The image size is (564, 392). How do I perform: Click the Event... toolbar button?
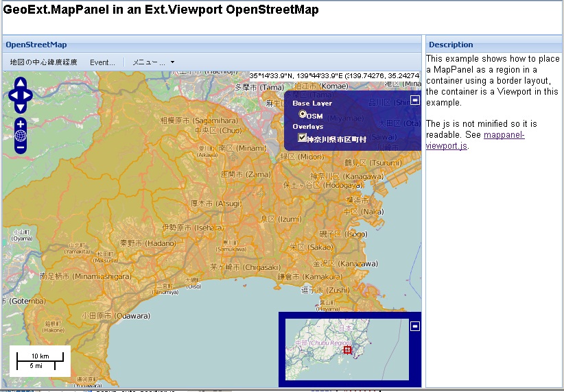coord(102,62)
